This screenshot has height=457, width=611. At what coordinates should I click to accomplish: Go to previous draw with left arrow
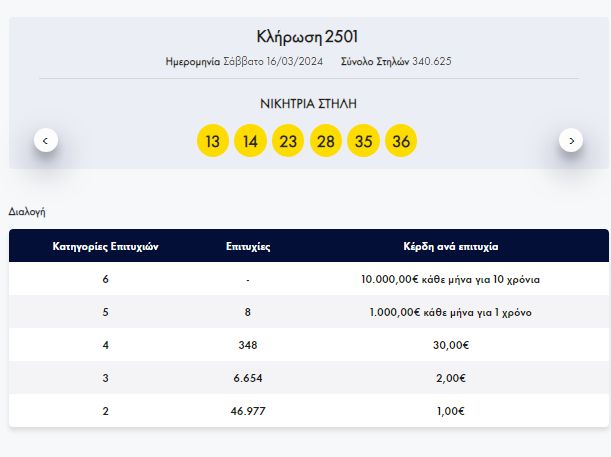tap(46, 140)
